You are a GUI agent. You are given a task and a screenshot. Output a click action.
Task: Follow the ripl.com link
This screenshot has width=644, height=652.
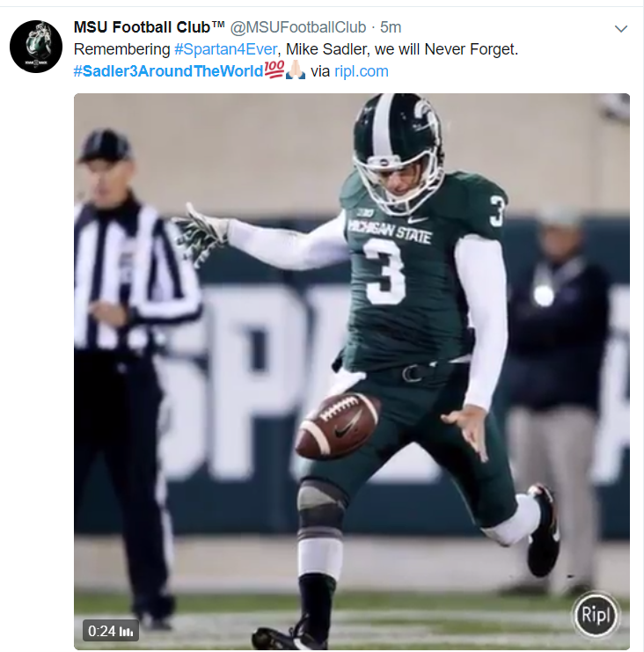tap(362, 71)
